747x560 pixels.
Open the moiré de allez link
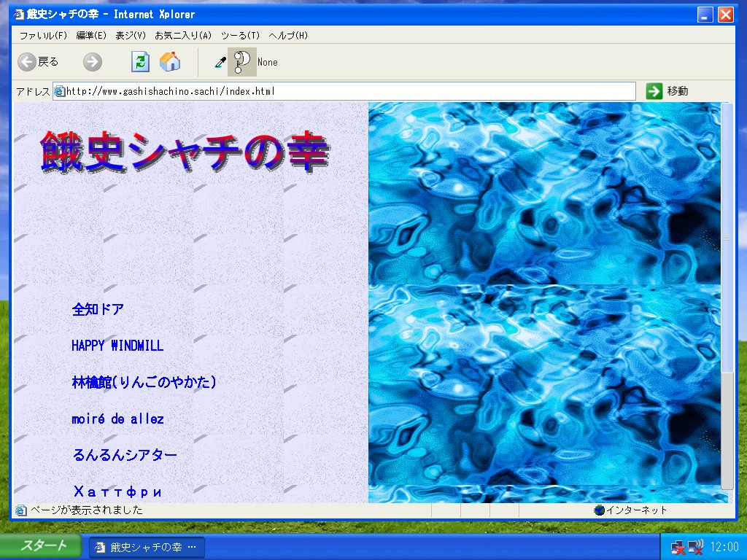(x=117, y=419)
